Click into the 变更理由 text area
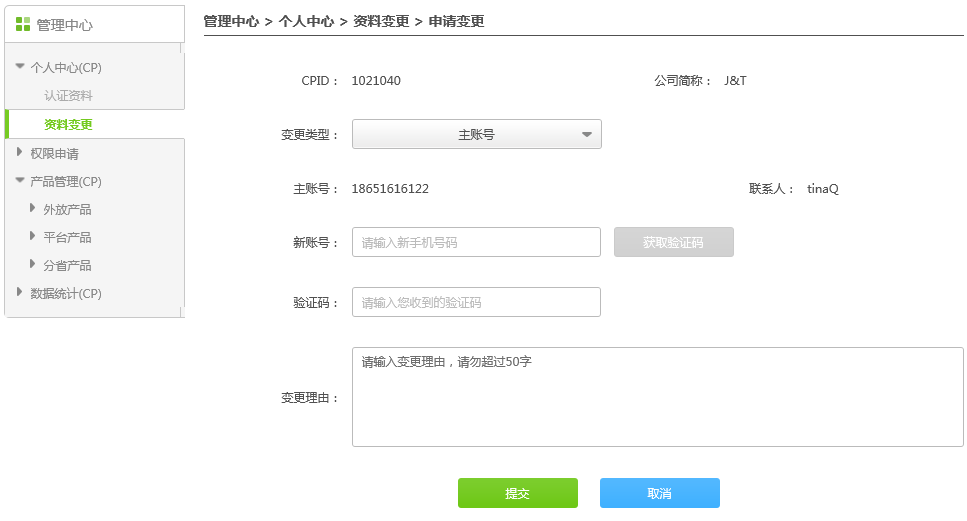Screen dimensions: 967x521 pos(657,397)
